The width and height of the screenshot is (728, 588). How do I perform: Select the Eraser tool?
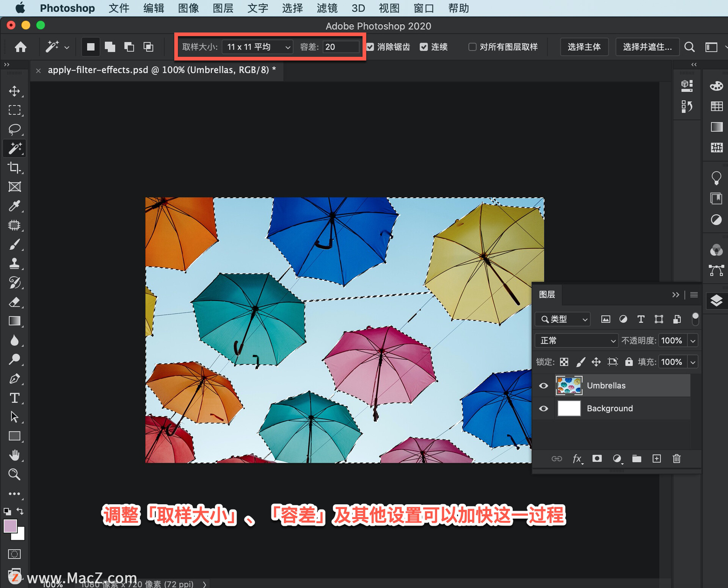[x=14, y=302]
